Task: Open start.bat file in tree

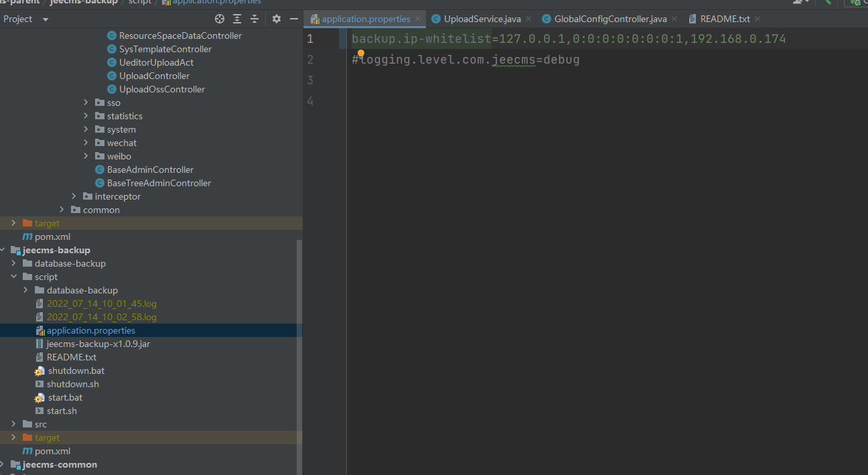Action: 65,397
